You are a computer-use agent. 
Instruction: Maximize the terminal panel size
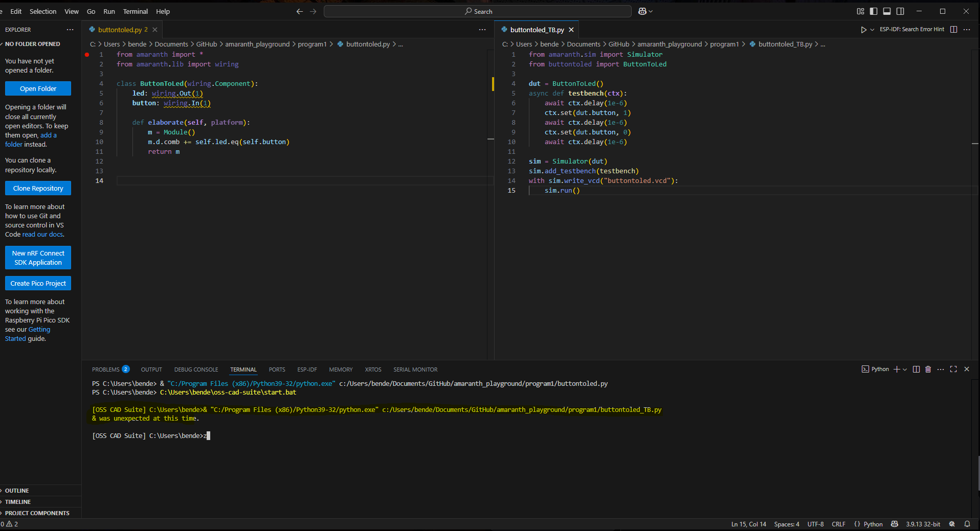[953, 369]
